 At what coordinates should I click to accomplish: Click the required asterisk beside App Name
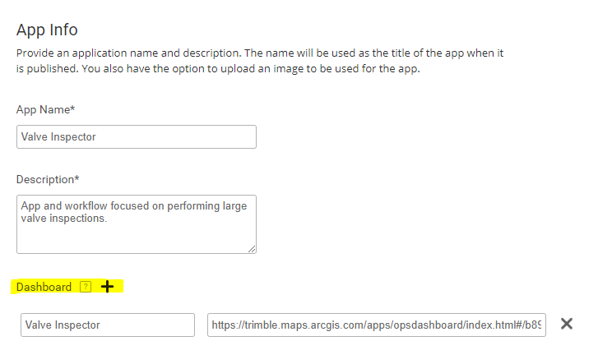pos(76,108)
